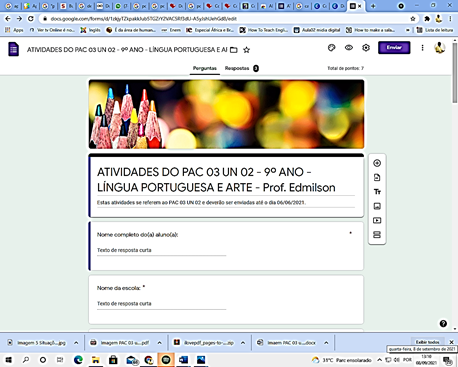Select the 'Nome completo do(a) aluno(a)' question

pyautogui.click(x=226, y=246)
